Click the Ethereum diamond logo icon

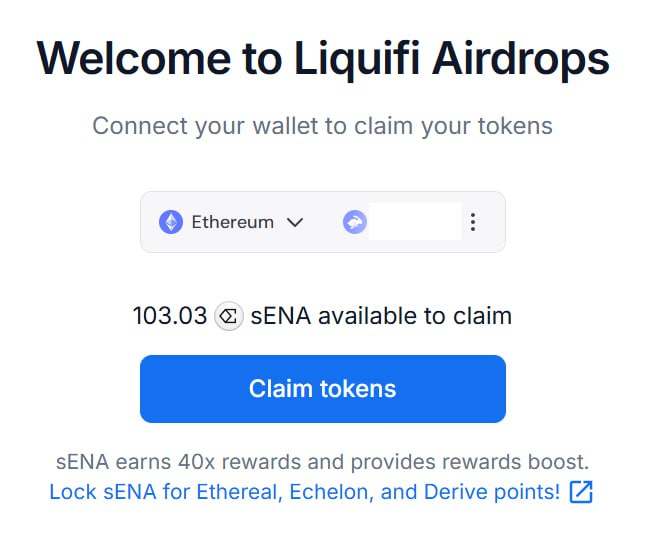pyautogui.click(x=171, y=222)
